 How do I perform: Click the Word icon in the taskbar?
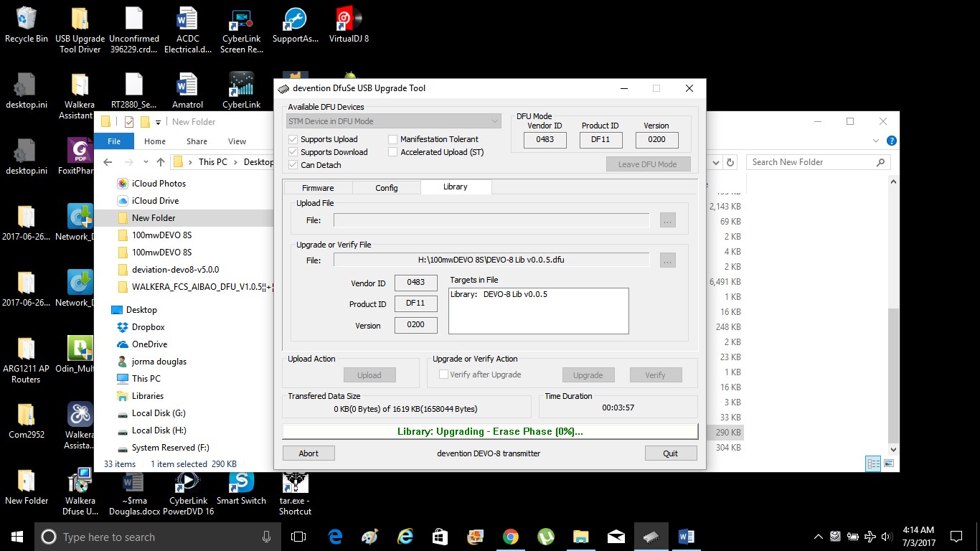point(686,537)
